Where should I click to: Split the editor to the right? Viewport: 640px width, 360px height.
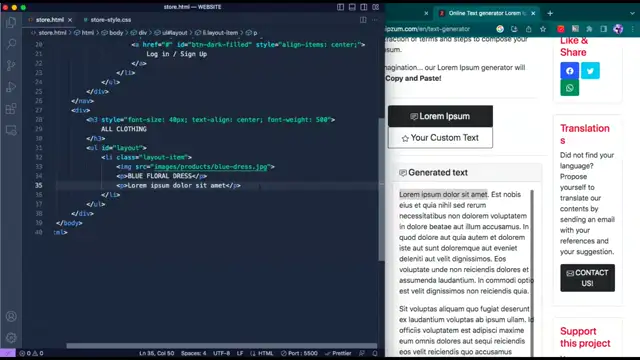point(363,20)
